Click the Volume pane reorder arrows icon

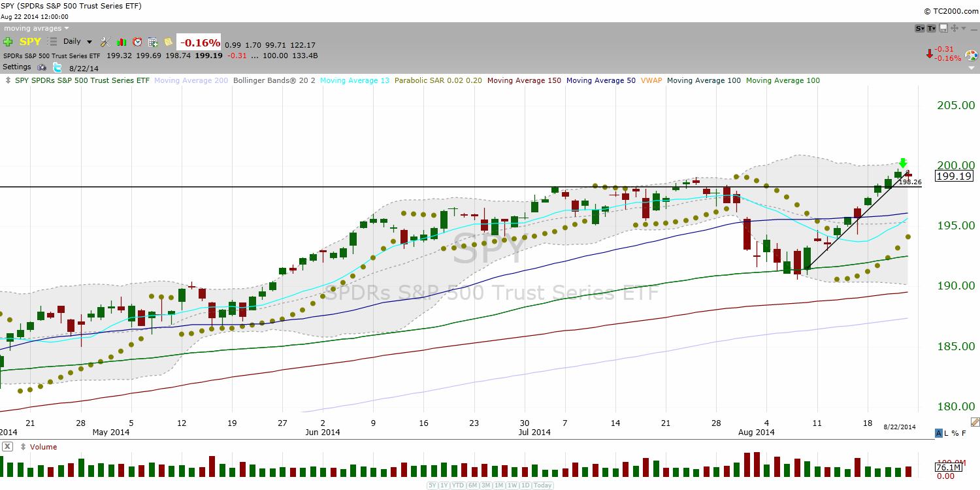tap(22, 447)
